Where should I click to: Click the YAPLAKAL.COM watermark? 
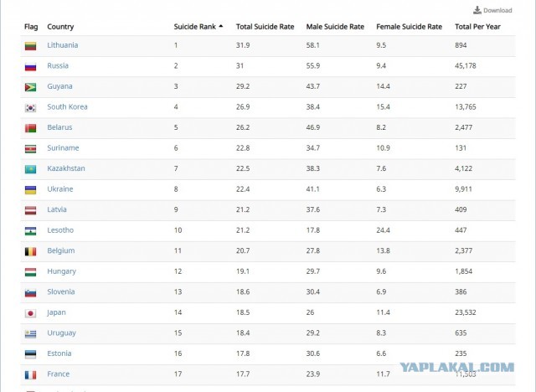[x=457, y=368]
